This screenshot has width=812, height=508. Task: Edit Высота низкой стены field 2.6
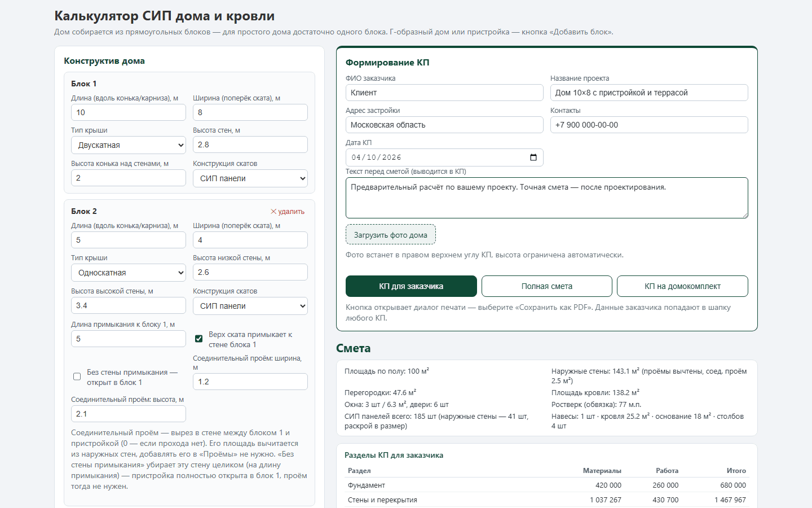(250, 272)
